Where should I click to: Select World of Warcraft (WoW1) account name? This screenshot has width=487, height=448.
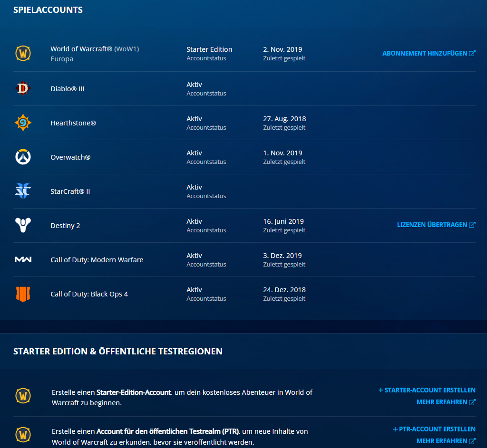pos(95,49)
